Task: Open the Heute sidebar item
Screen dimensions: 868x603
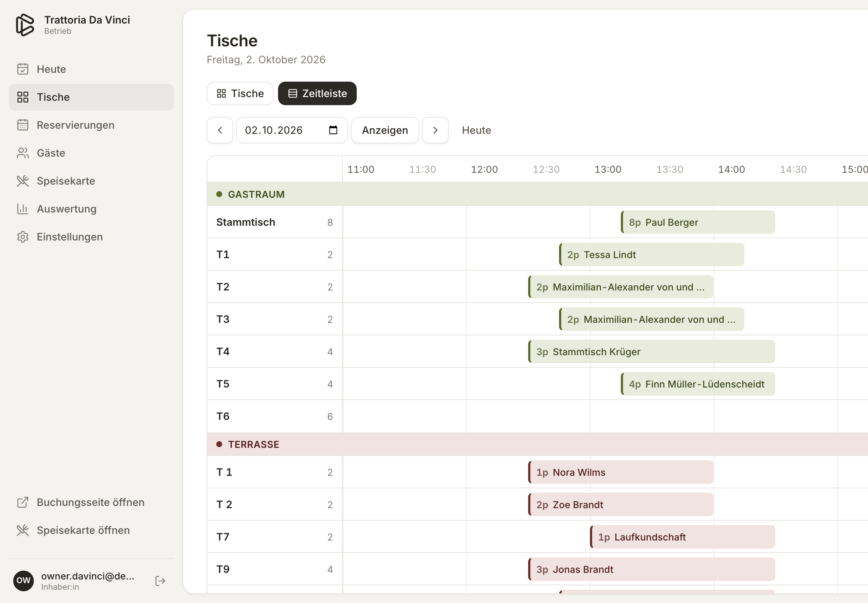Action: (x=91, y=69)
